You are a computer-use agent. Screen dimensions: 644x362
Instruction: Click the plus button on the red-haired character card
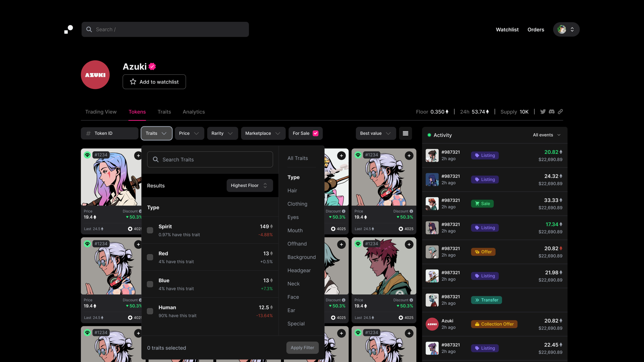(409, 245)
